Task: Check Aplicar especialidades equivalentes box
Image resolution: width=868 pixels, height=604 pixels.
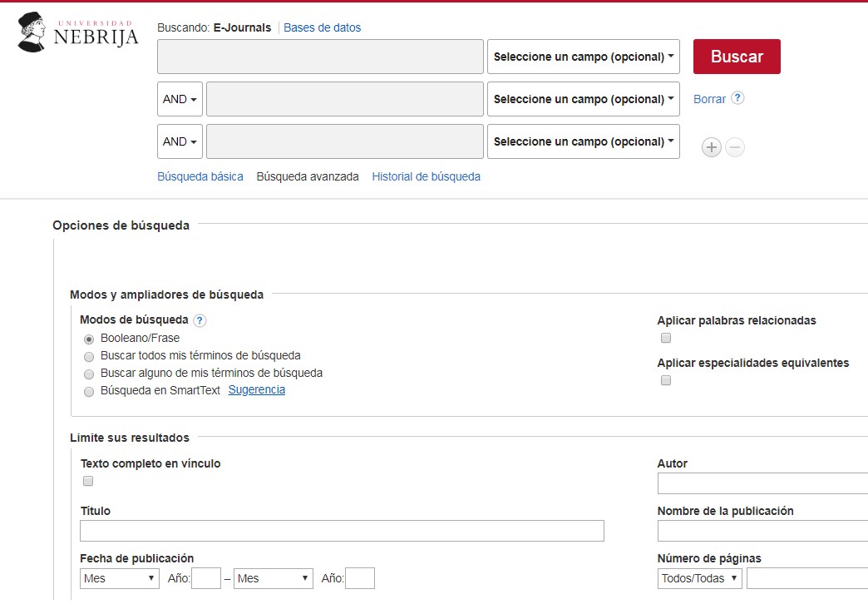Action: (665, 381)
